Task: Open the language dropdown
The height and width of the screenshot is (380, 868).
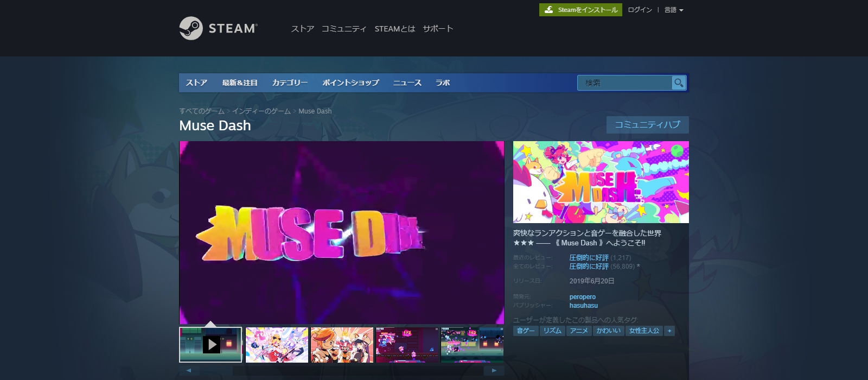Action: point(674,10)
